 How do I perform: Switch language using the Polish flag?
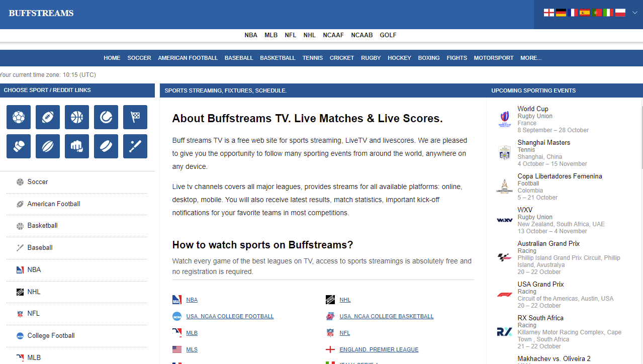pos(620,13)
